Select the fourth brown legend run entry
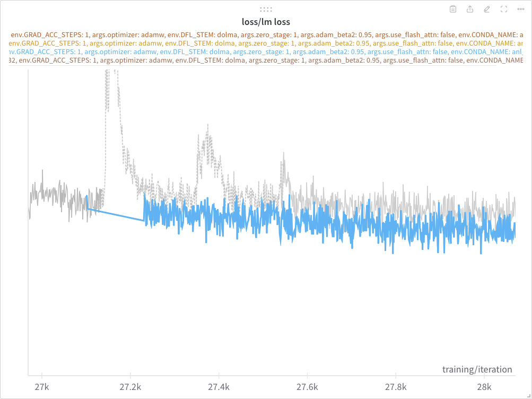This screenshot has width=532, height=399. [x=266, y=60]
